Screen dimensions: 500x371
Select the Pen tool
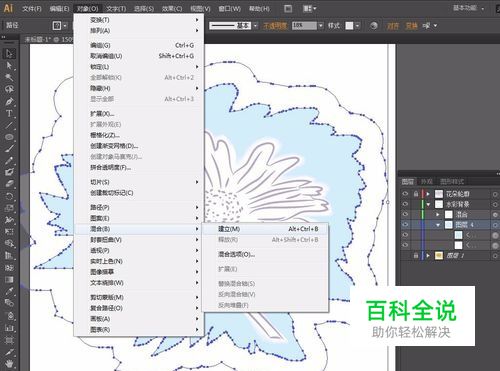click(9, 101)
